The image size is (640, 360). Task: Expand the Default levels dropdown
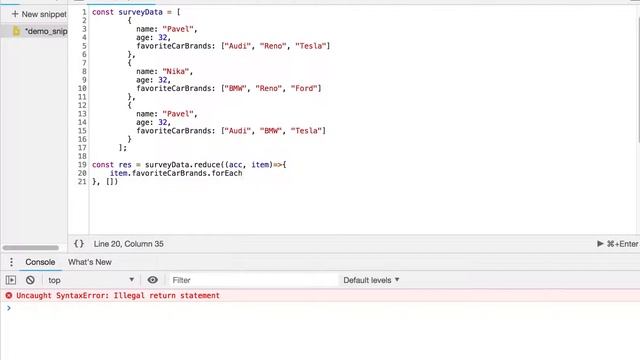pyautogui.click(x=371, y=280)
